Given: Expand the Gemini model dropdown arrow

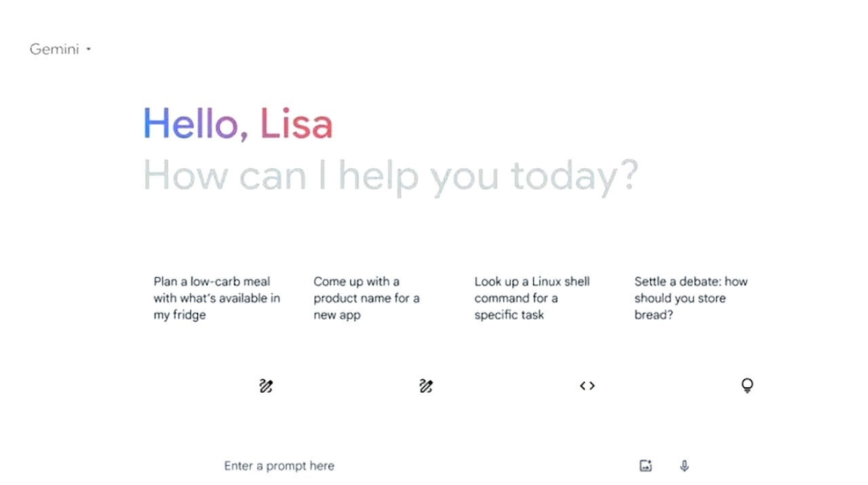Looking at the screenshot, I should click(x=89, y=50).
